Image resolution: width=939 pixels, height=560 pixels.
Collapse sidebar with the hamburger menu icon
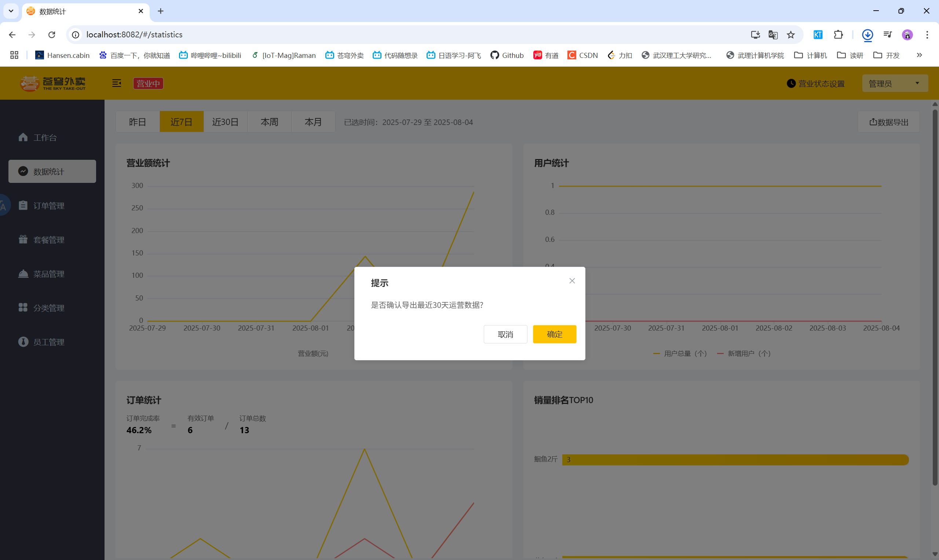117,84
